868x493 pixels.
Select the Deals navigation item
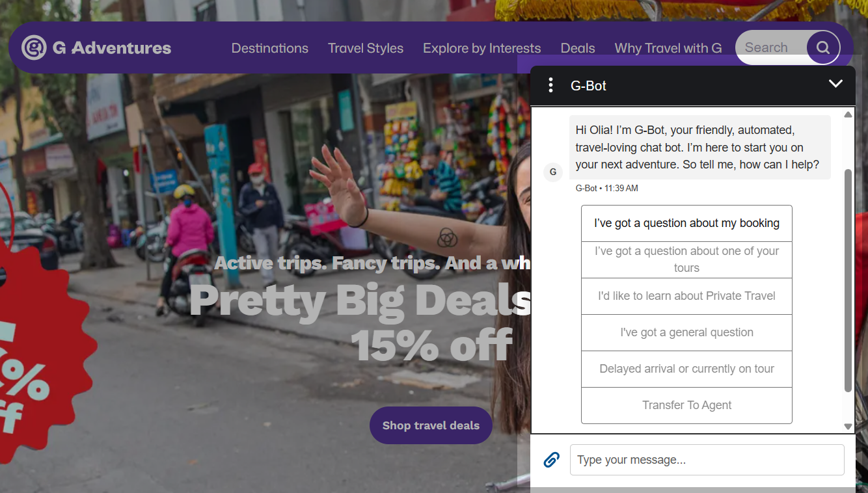coord(577,47)
